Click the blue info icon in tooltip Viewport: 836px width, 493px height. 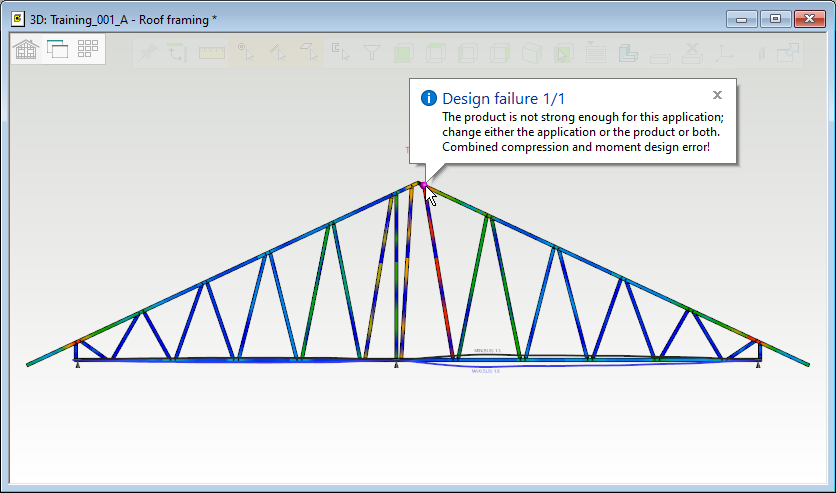(x=429, y=98)
